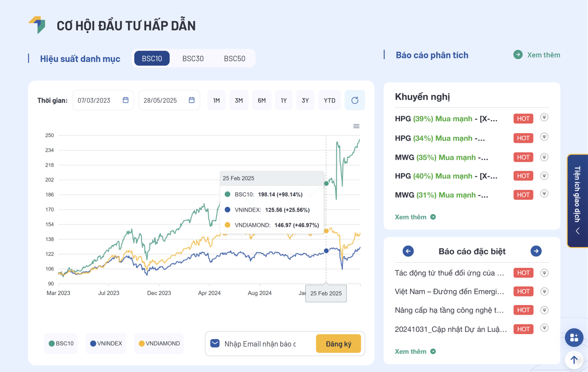The image size is (588, 372).
Task: Open the end date calendar icon
Action: click(192, 100)
